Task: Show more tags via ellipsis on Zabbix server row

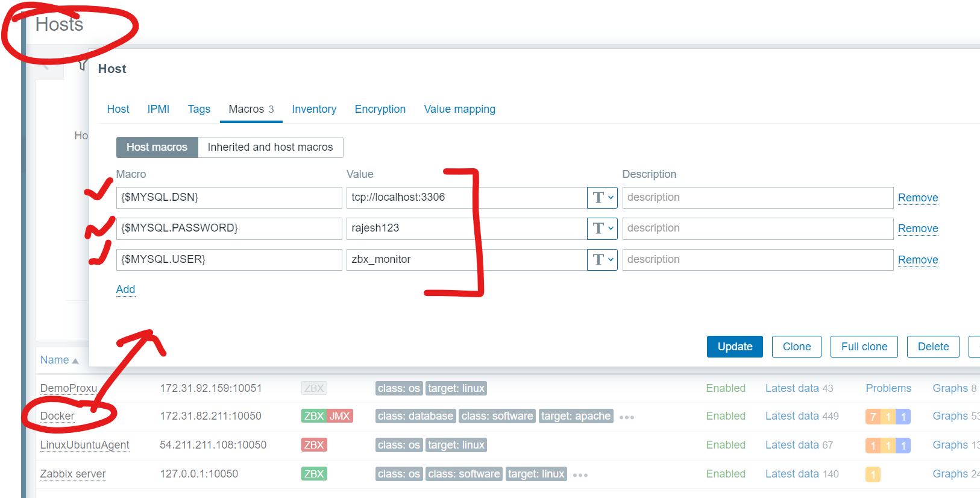Action: [580, 475]
